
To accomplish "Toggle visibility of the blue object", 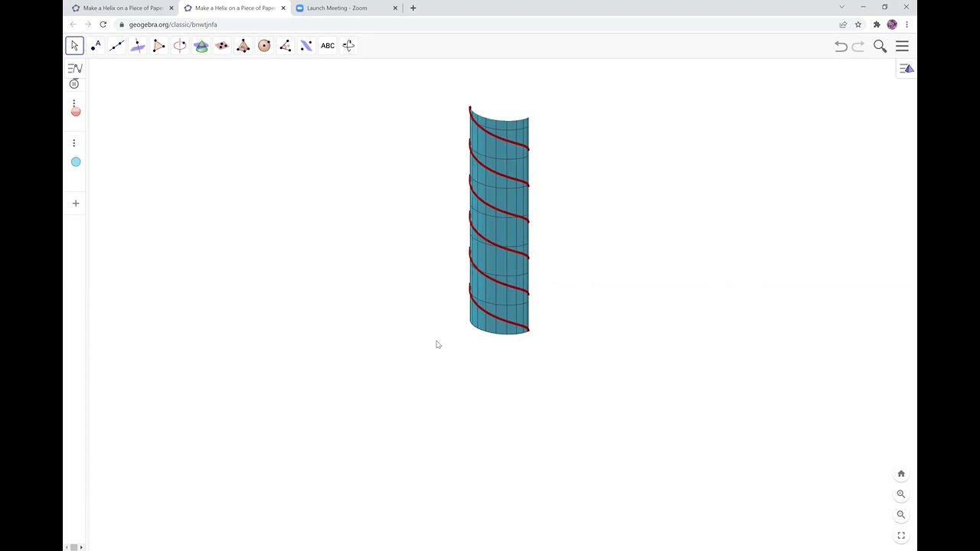I will tap(76, 161).
